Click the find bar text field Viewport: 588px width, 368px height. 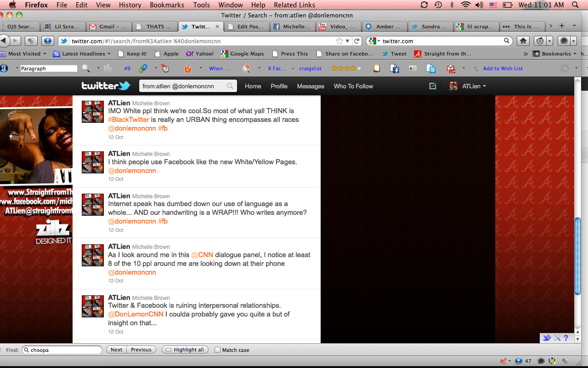click(x=64, y=350)
